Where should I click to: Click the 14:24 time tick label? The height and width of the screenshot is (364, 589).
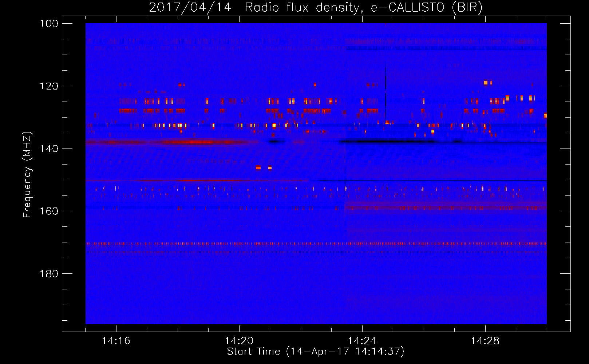coord(362,341)
